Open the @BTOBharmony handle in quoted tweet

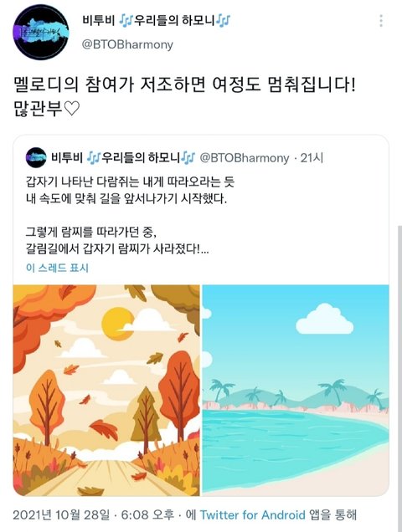tap(245, 158)
